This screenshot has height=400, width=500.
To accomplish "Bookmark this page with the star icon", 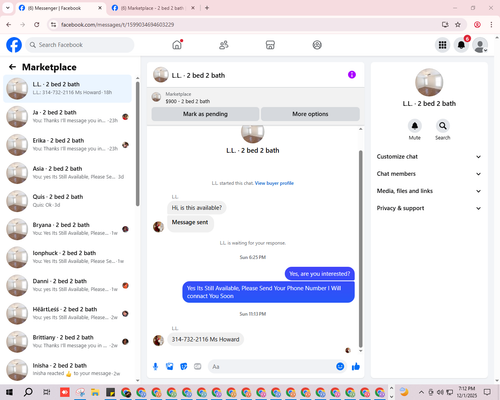I will [x=458, y=25].
